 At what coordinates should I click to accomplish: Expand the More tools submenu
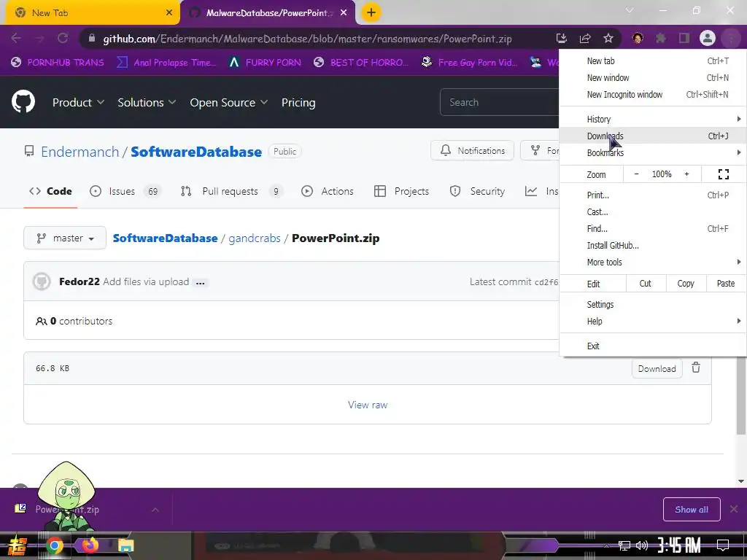(x=653, y=262)
